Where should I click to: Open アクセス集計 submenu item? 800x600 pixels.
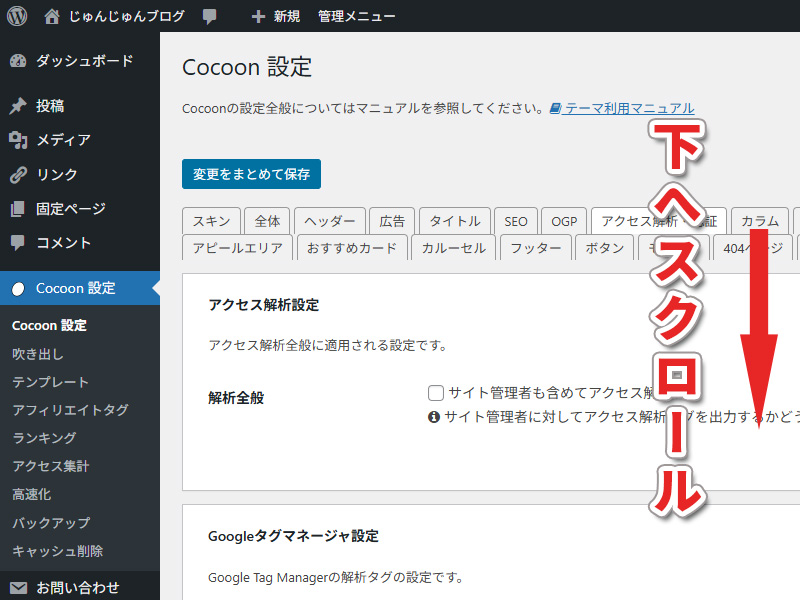point(51,466)
